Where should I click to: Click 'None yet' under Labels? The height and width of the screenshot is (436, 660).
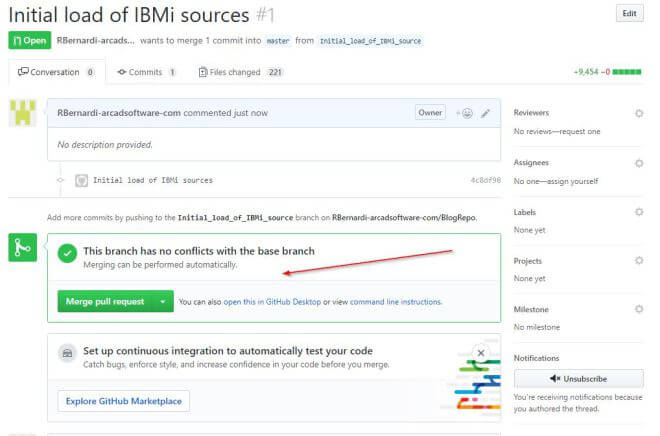coord(530,230)
